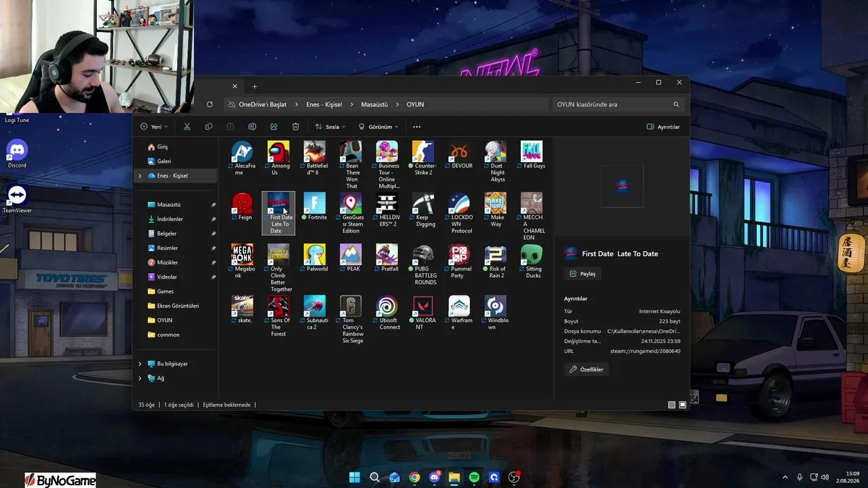Image resolution: width=868 pixels, height=488 pixels.
Task: Click the OYUN klasöründe ara search field
Action: (618, 104)
